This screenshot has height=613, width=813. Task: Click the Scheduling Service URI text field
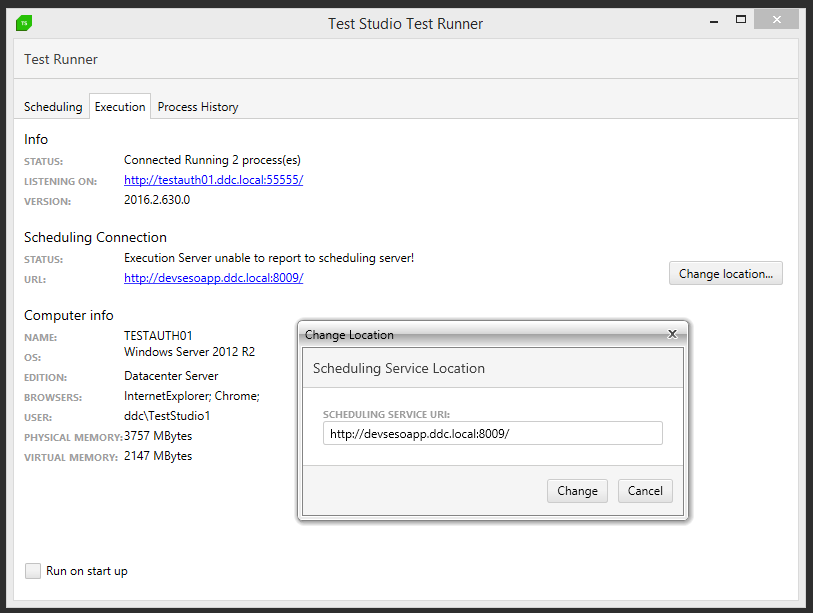pos(492,433)
